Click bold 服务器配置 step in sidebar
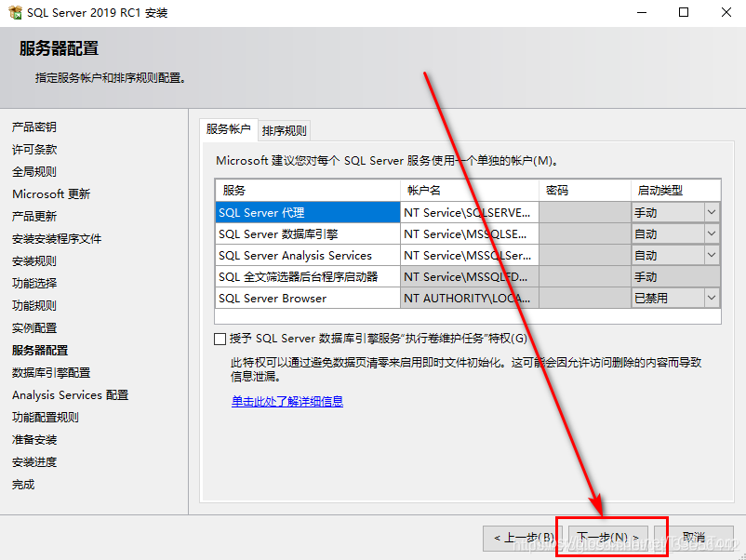 (x=40, y=351)
